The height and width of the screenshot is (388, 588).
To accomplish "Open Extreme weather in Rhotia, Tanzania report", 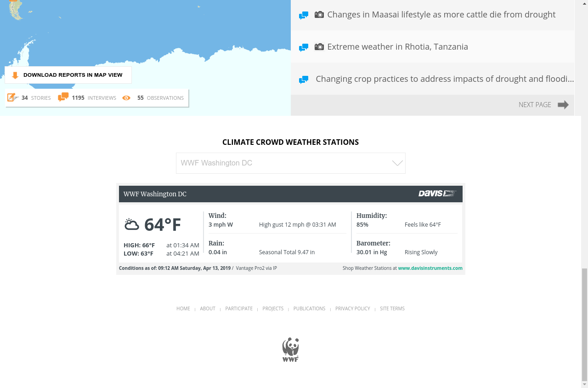I will click(x=397, y=47).
